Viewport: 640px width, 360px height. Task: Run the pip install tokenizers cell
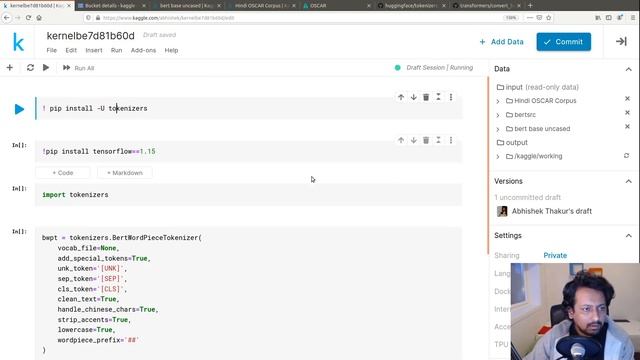tap(19, 109)
